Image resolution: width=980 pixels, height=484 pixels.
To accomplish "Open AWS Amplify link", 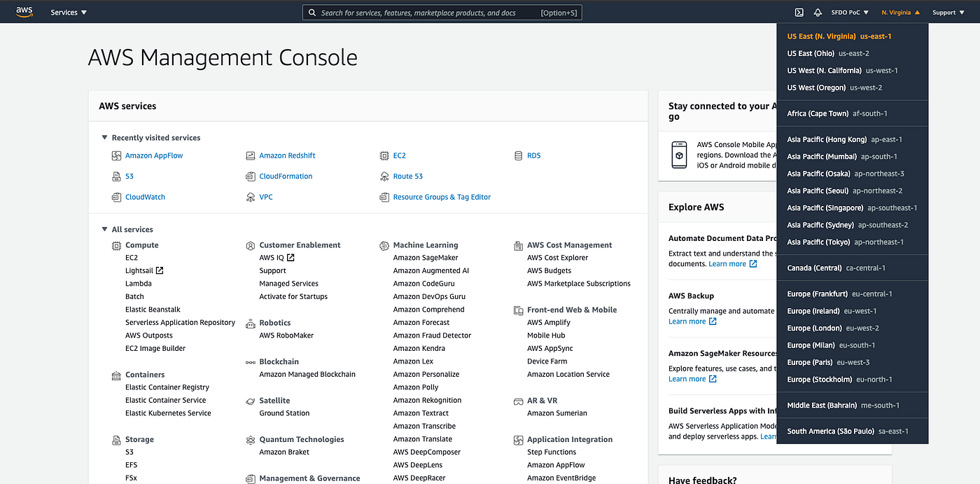I will 549,323.
